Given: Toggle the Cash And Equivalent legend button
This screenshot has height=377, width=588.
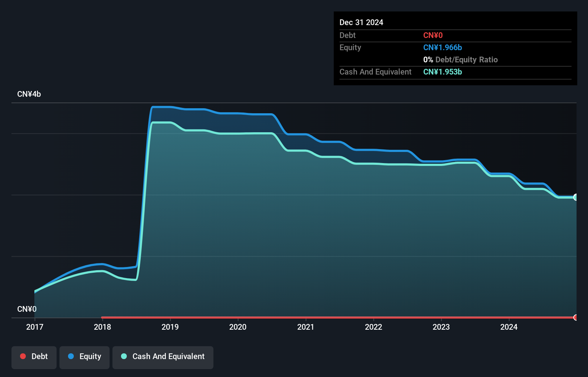Looking at the screenshot, I should click(x=163, y=357).
